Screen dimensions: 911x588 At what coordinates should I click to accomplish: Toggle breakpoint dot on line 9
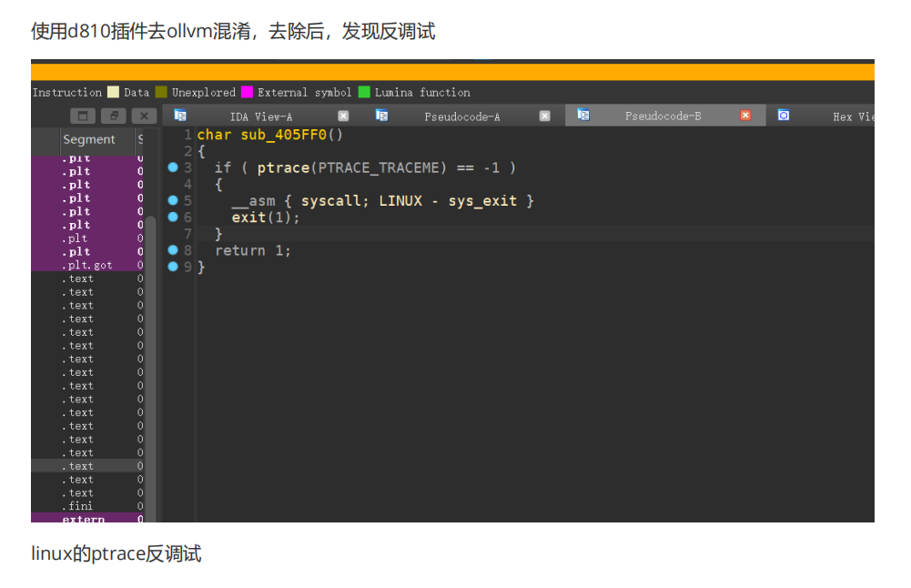(x=173, y=267)
